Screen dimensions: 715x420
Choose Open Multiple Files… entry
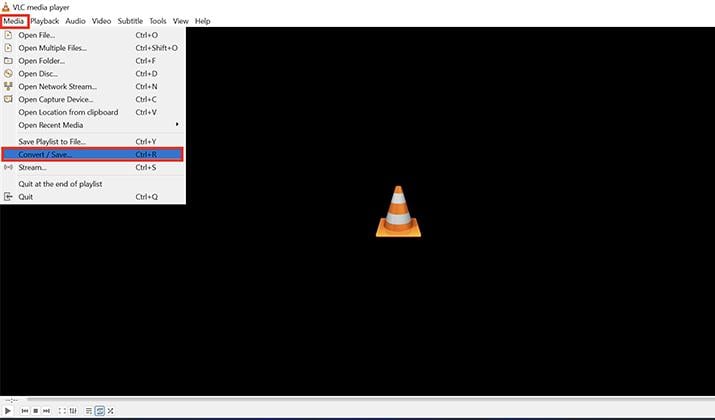click(x=93, y=48)
